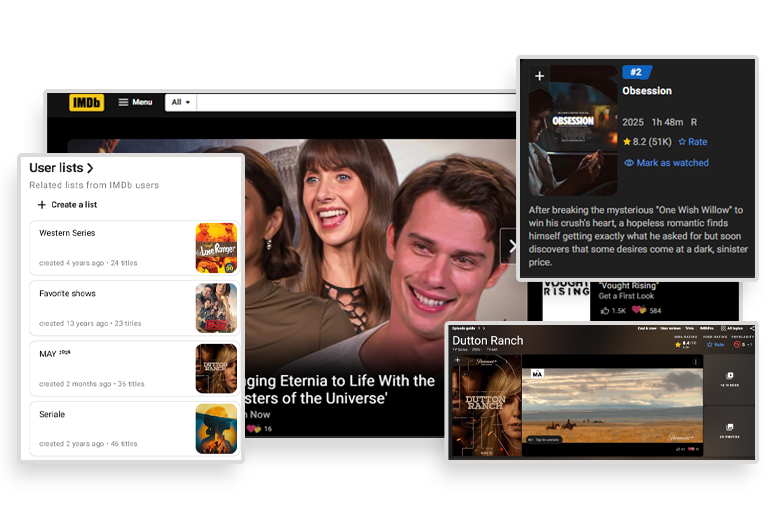
Task: Open the Dutton Ranch photos tile
Action: click(x=729, y=431)
